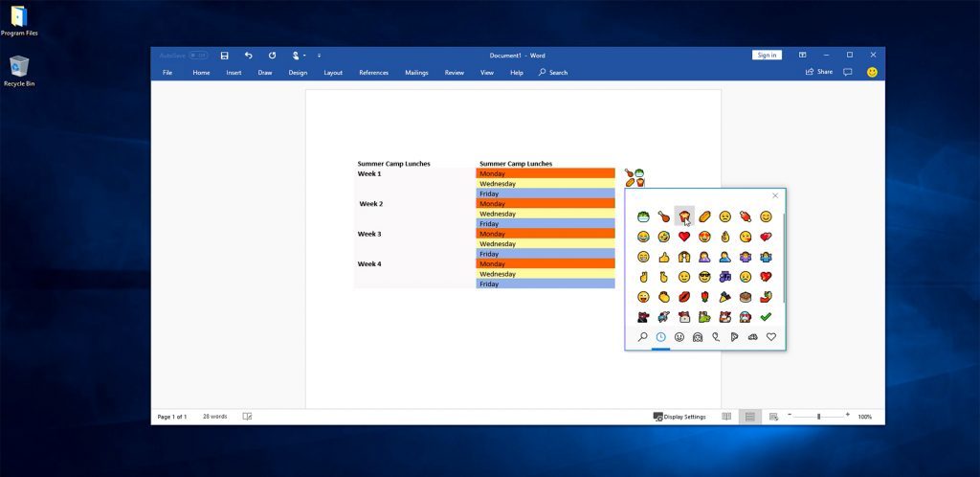
Task: Insert the green salad bowl emoji
Action: (x=643, y=216)
